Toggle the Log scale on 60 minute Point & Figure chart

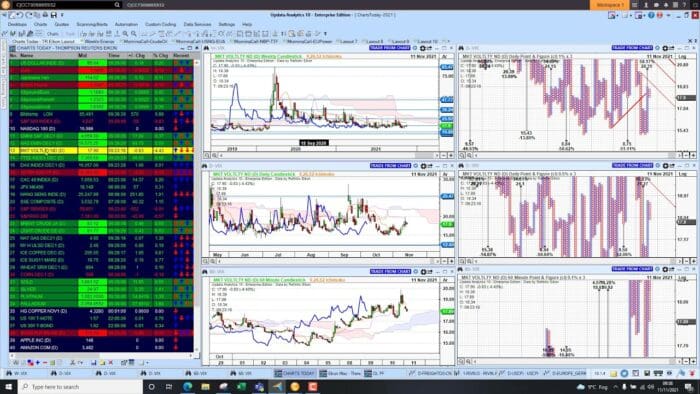(x=682, y=278)
